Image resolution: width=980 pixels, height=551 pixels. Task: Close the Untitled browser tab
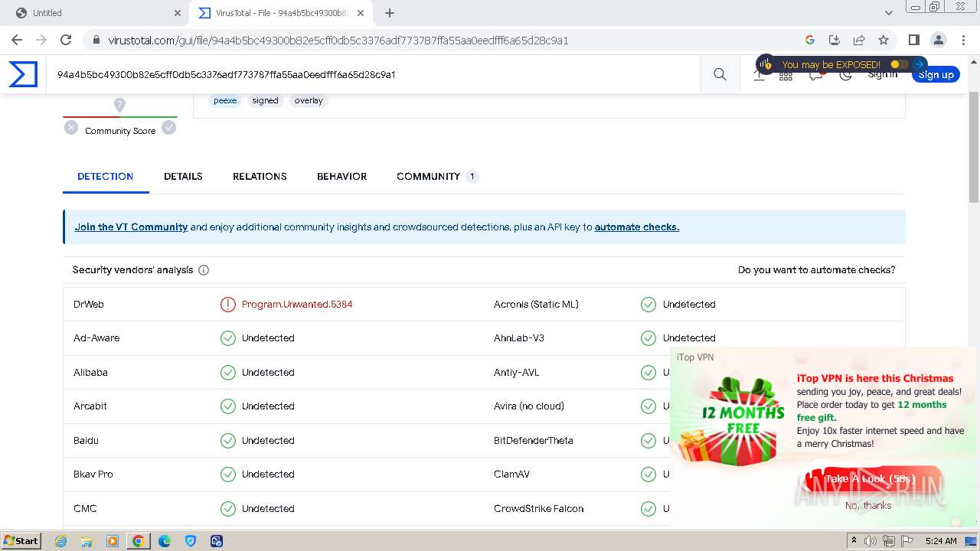[x=178, y=13]
